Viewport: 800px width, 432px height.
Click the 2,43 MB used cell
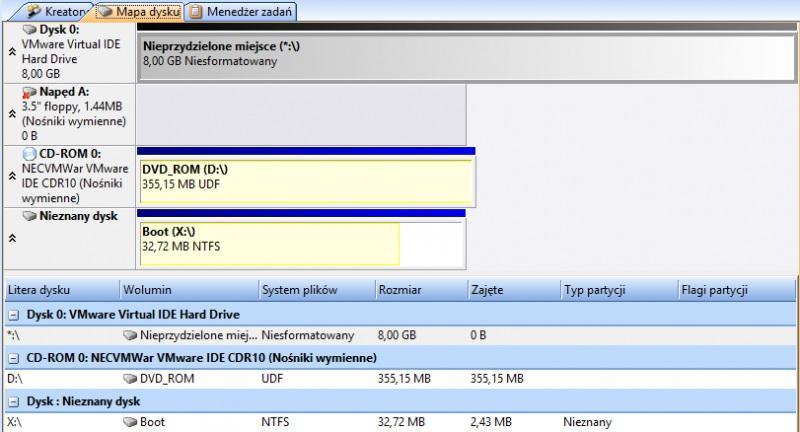click(x=491, y=422)
